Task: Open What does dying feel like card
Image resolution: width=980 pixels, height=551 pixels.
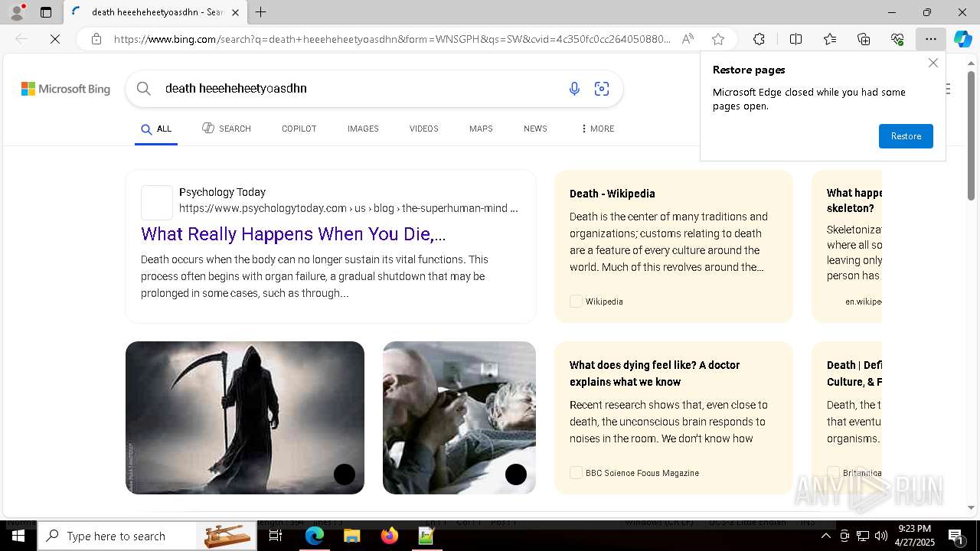Action: 674,418
